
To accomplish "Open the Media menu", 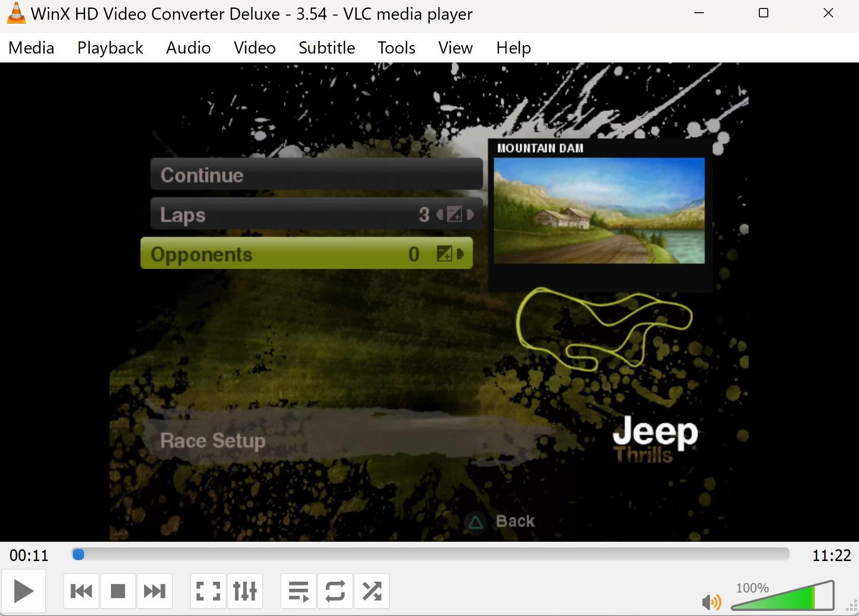I will click(32, 48).
